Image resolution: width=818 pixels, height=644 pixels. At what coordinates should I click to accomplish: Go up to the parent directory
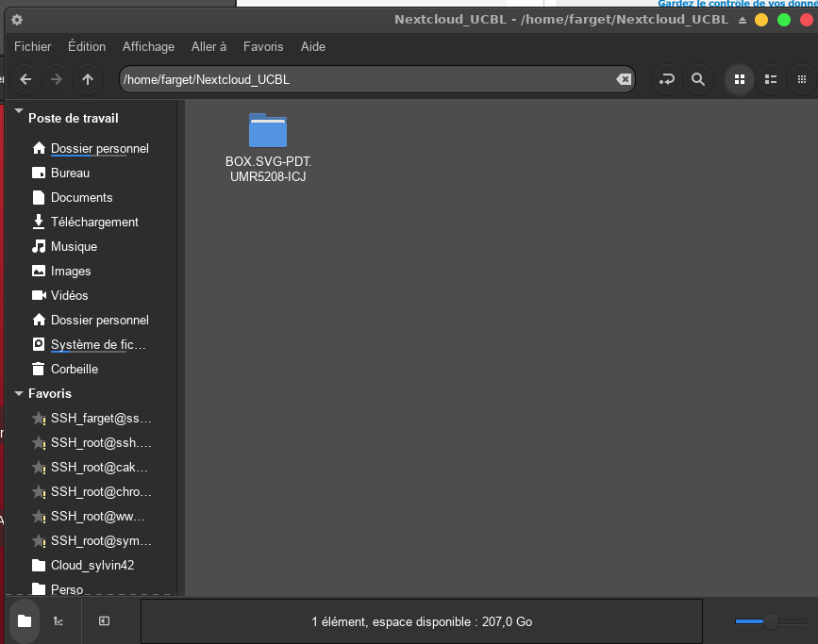click(x=88, y=80)
